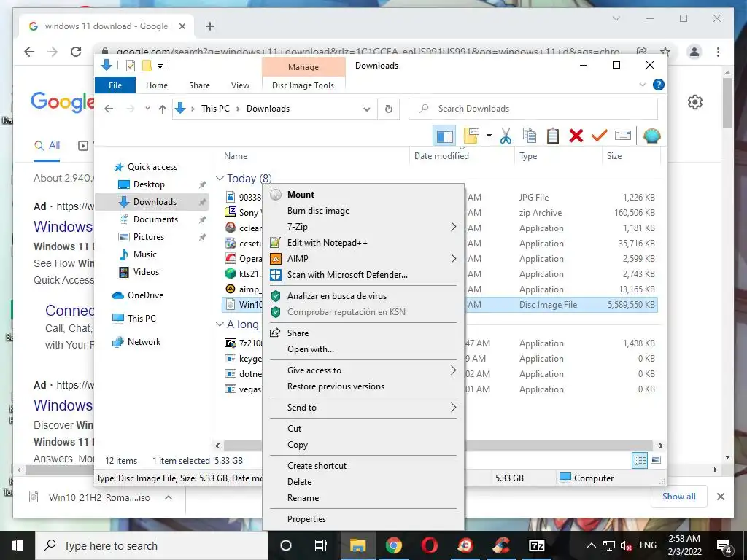Click the Windows Start button

point(18,545)
